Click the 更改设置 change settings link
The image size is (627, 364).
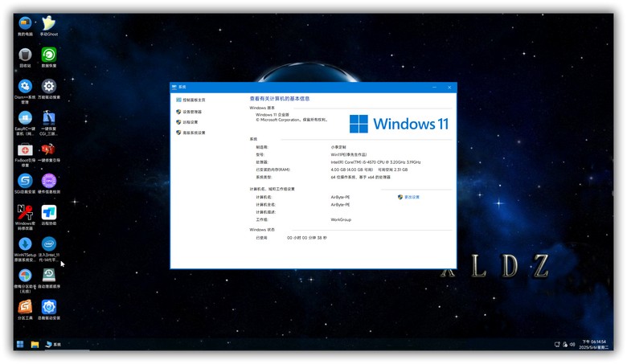(x=412, y=197)
